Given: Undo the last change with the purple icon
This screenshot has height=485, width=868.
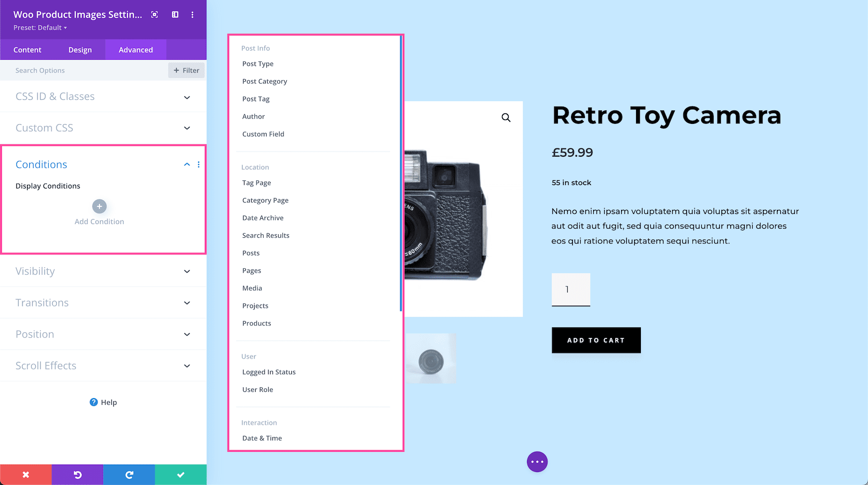Looking at the screenshot, I should pos(77,474).
